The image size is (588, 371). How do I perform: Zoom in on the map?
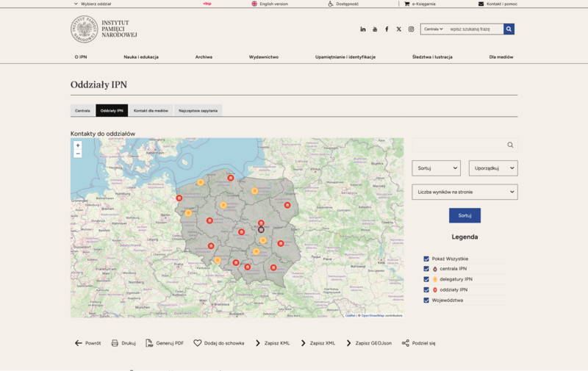click(78, 145)
